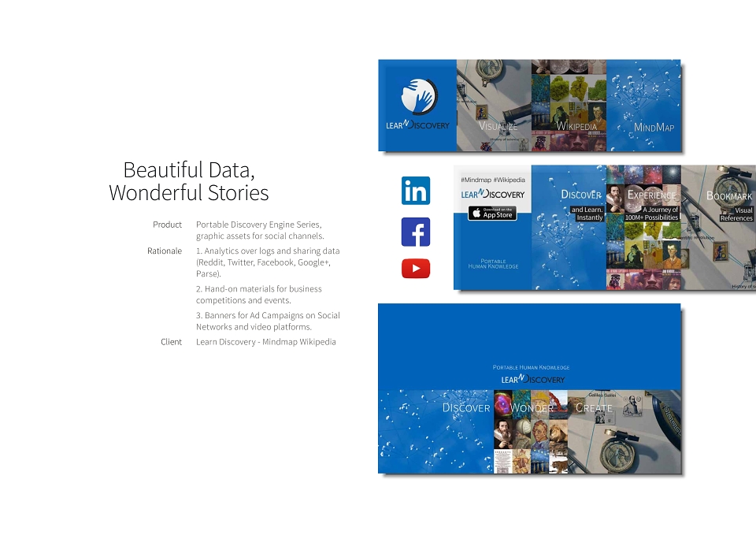
Task: Click the Portable Human Knowledge label in middle banner
Action: 493,263
